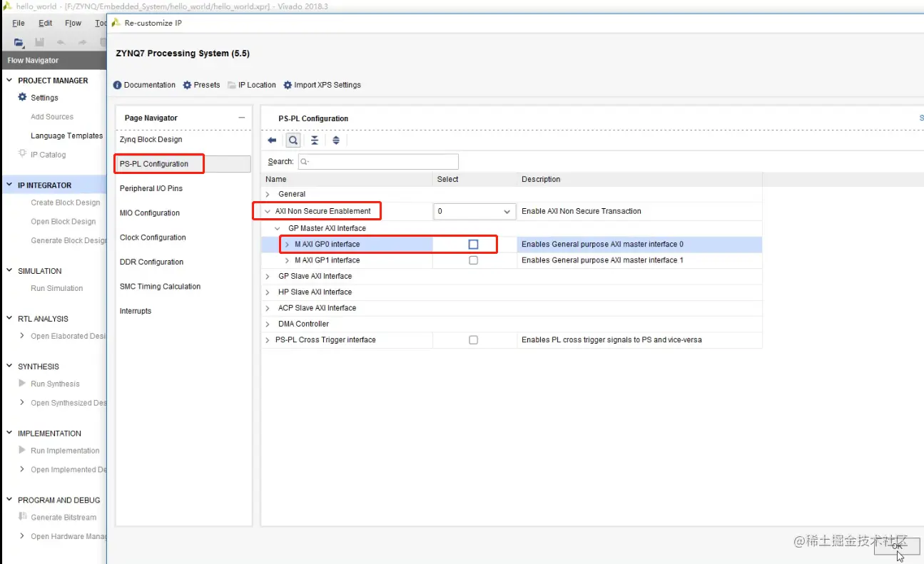Screen dimensions: 924x564
Task: Enable M AXI GP0 interface checkbox
Action: click(473, 244)
